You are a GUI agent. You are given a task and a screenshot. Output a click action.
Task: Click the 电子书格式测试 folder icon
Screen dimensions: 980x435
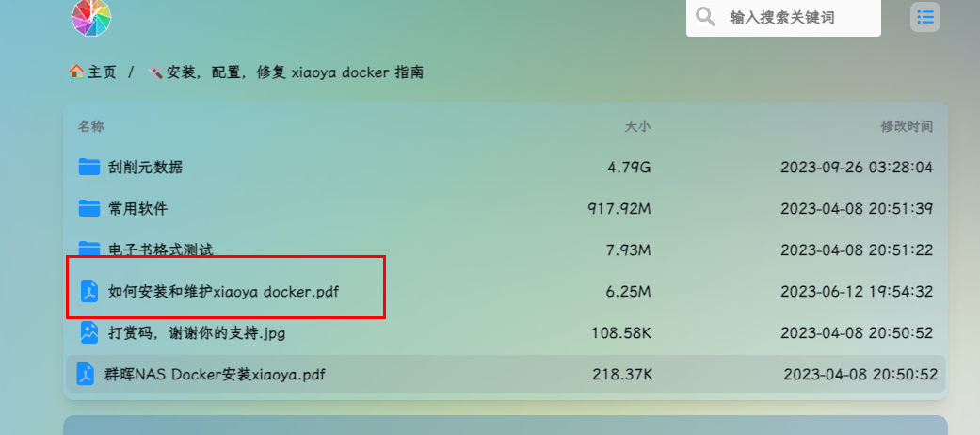pyautogui.click(x=89, y=249)
